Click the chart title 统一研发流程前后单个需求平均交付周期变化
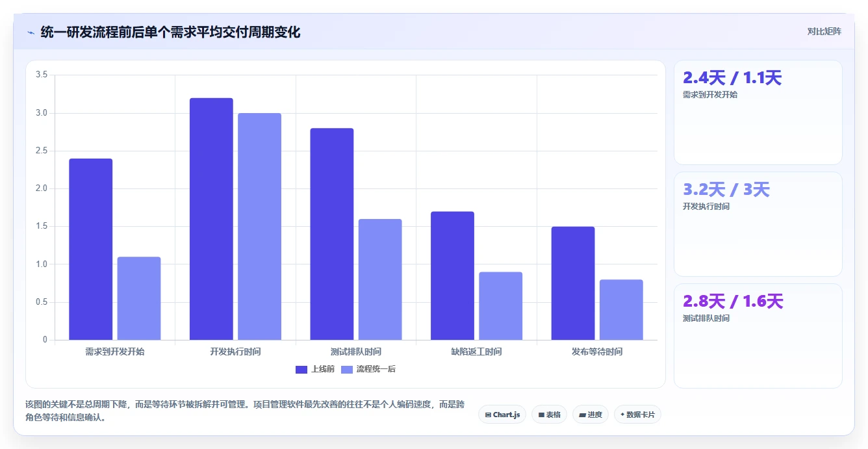 [x=170, y=32]
